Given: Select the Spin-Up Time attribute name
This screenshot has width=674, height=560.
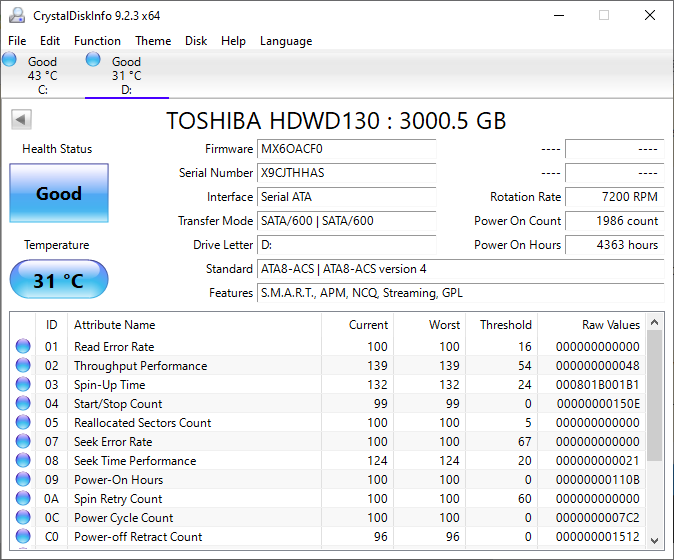Looking at the screenshot, I should coord(110,385).
